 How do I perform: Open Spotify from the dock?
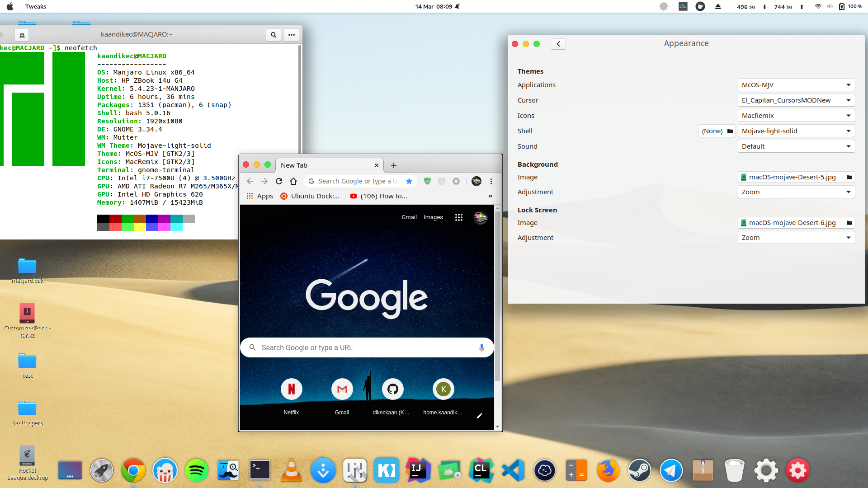click(x=197, y=470)
